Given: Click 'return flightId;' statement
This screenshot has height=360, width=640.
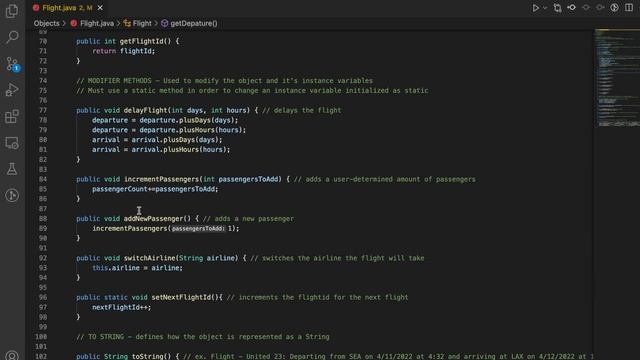Looking at the screenshot, I should click(124, 51).
